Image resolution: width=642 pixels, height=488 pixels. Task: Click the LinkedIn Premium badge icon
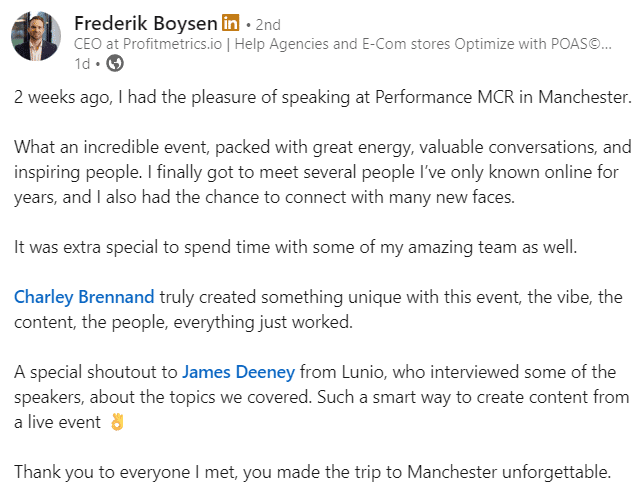pos(231,22)
